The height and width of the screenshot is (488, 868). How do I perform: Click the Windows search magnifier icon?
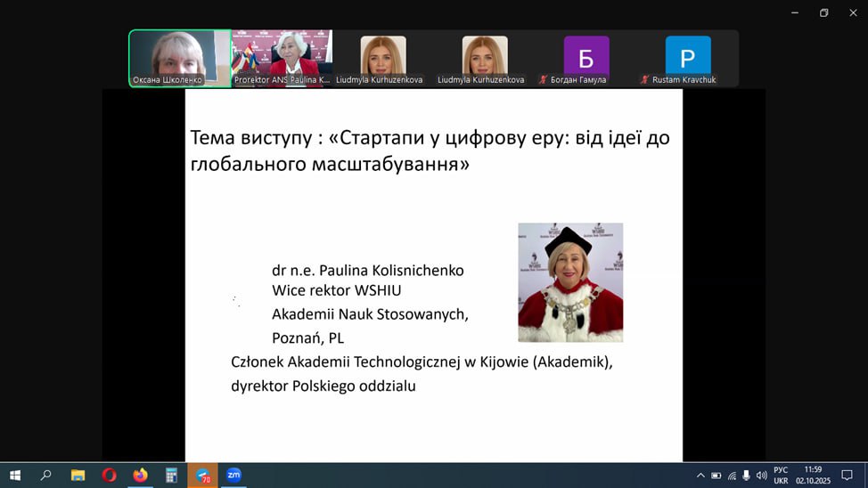click(x=45, y=475)
